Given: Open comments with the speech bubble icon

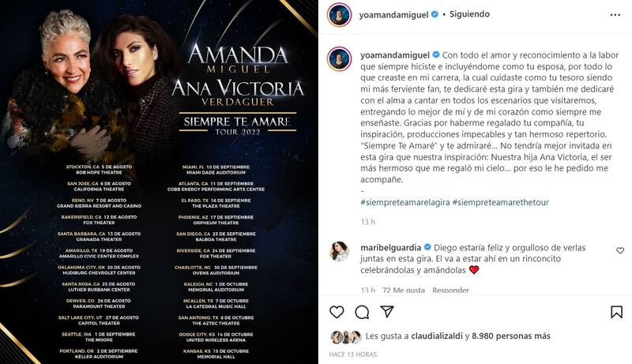Looking at the screenshot, I should 362,312.
